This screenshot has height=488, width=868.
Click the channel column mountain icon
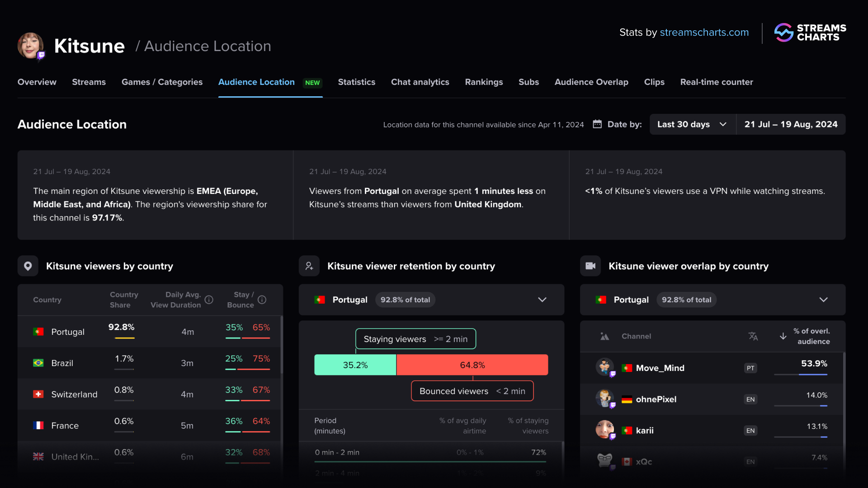[604, 336]
